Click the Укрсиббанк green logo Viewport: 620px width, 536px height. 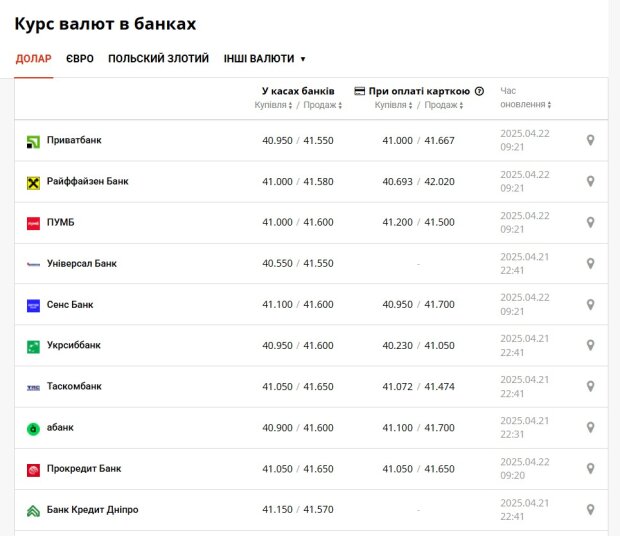(x=33, y=347)
